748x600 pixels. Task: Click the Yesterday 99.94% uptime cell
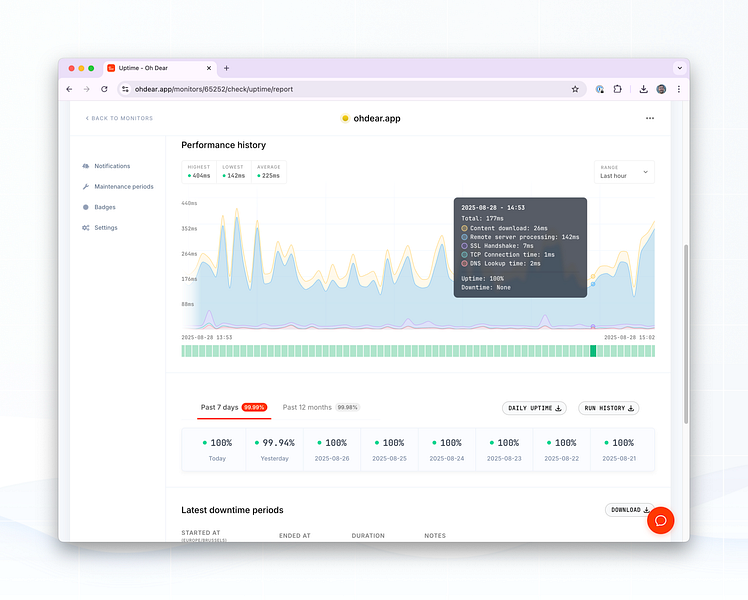point(275,450)
